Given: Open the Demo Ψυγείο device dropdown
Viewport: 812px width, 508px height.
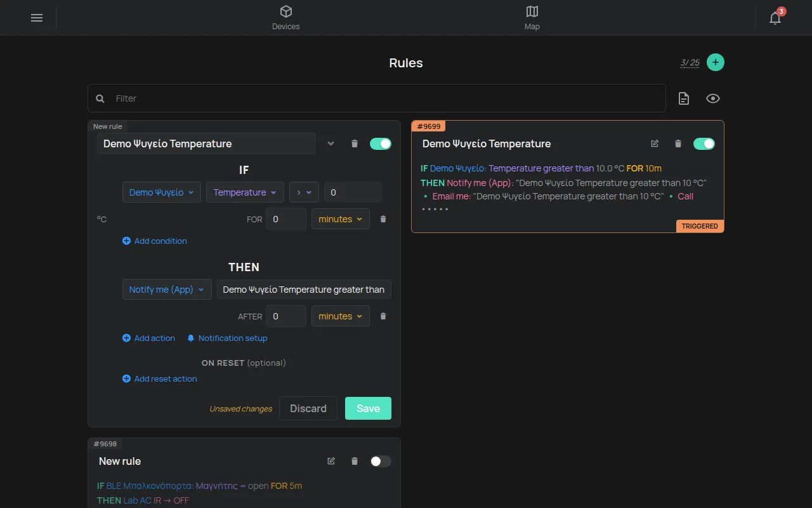Looking at the screenshot, I should tap(162, 192).
